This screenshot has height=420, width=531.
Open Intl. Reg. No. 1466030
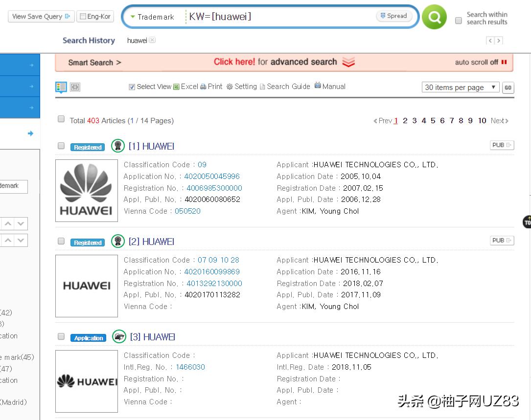(190, 367)
